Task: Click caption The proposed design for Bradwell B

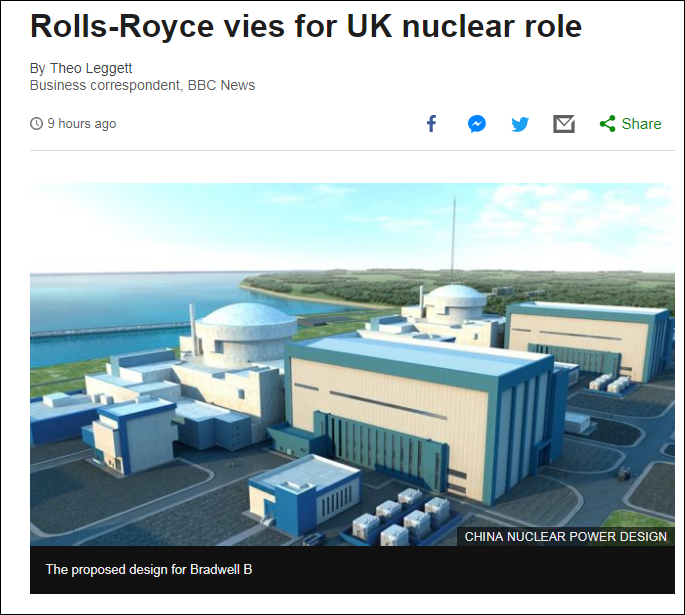Action: [x=149, y=570]
